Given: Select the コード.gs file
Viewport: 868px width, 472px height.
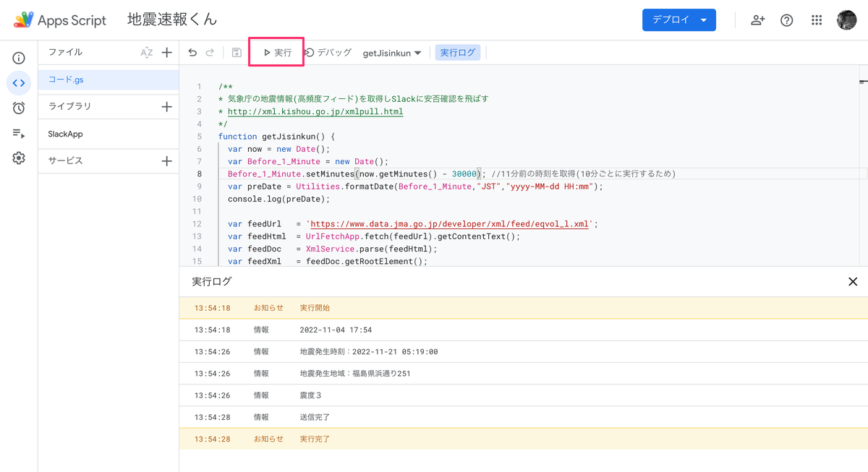Looking at the screenshot, I should [109, 80].
